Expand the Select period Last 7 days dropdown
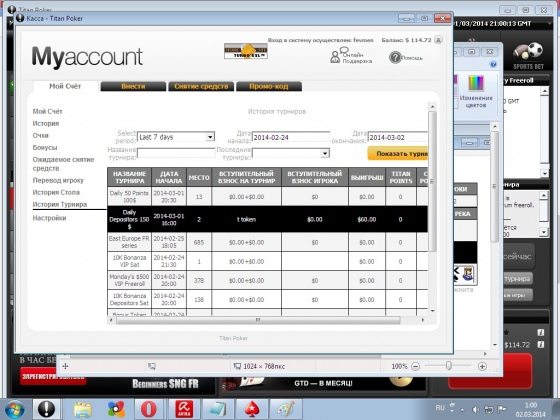This screenshot has width=560, height=420. tap(210, 137)
